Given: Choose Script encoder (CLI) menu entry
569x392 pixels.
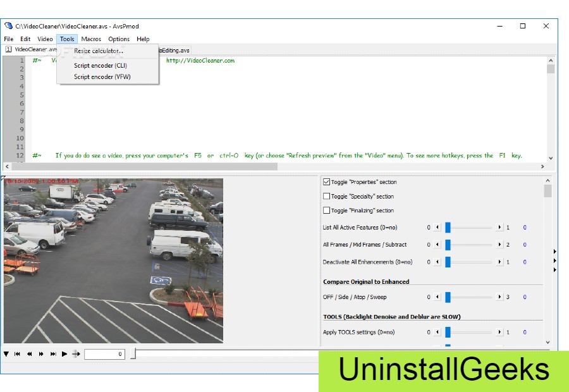Looking at the screenshot, I should click(x=107, y=66).
